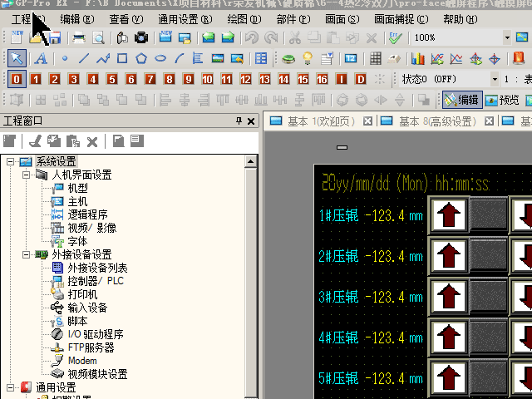Select the arrow pointer selection tool

click(17, 58)
